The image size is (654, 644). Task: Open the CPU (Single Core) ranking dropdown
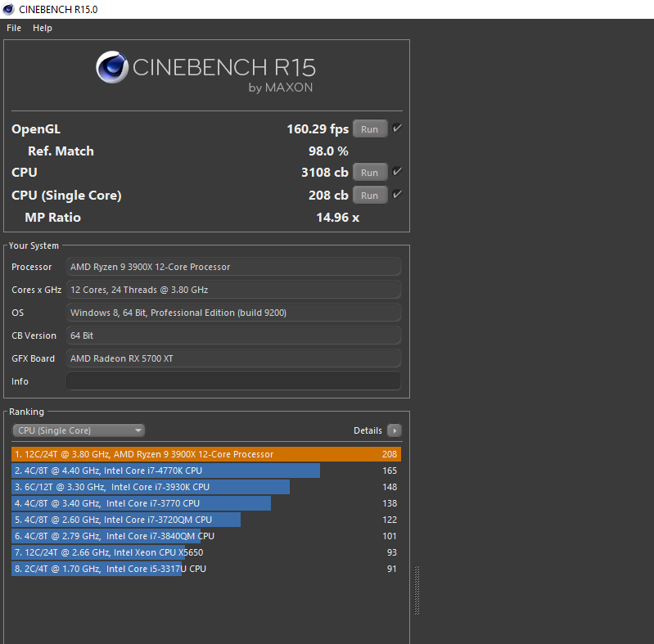(x=79, y=430)
